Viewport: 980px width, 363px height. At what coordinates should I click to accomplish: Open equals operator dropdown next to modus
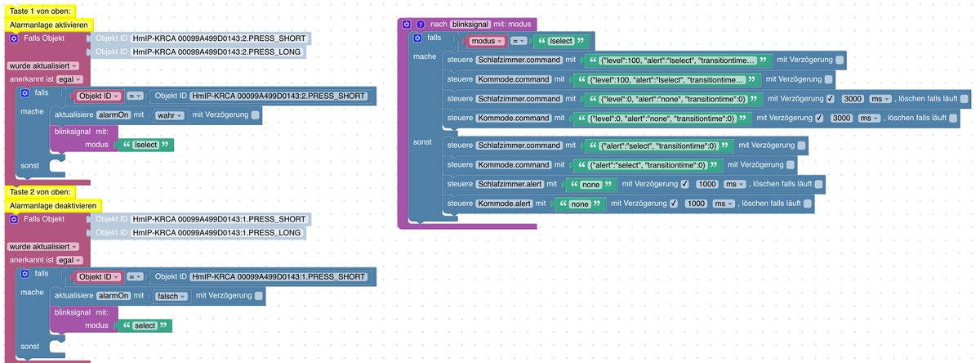click(519, 40)
